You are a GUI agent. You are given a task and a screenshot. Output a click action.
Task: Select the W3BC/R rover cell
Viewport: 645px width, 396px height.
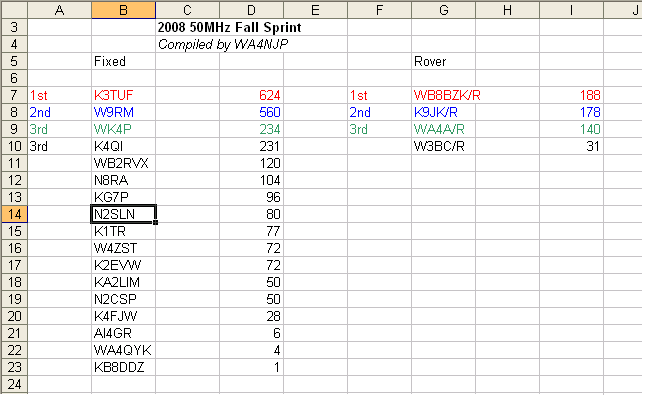(x=443, y=146)
